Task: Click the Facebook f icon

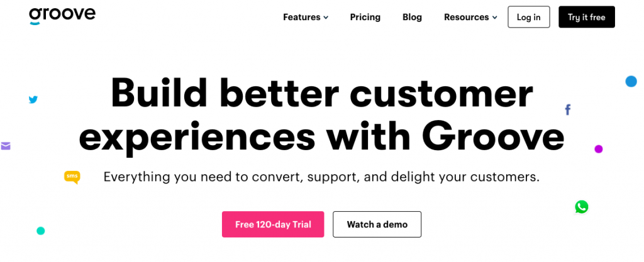Action: 568,110
